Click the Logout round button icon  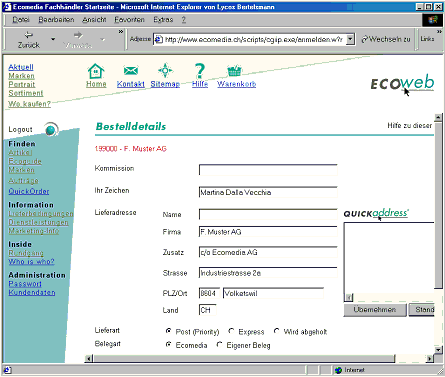pos(51,130)
